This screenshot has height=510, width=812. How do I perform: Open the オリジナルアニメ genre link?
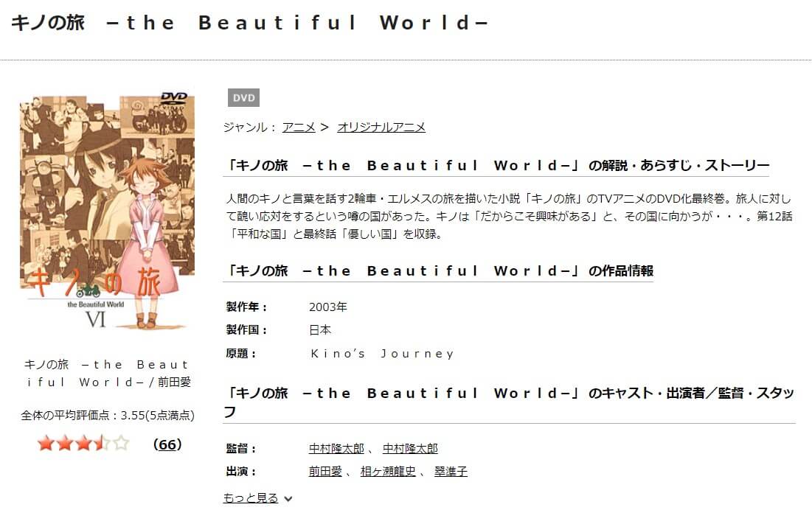pyautogui.click(x=381, y=128)
